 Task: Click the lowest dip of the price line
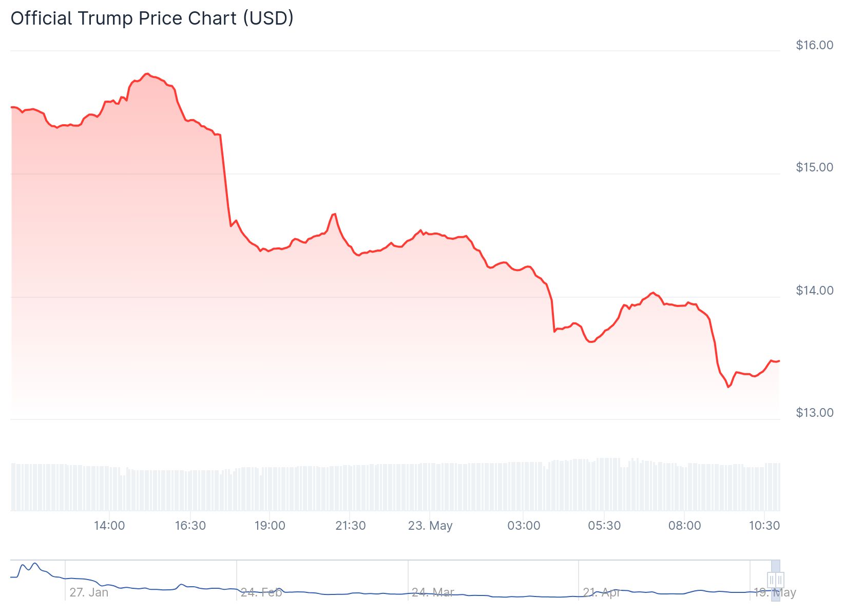point(728,387)
